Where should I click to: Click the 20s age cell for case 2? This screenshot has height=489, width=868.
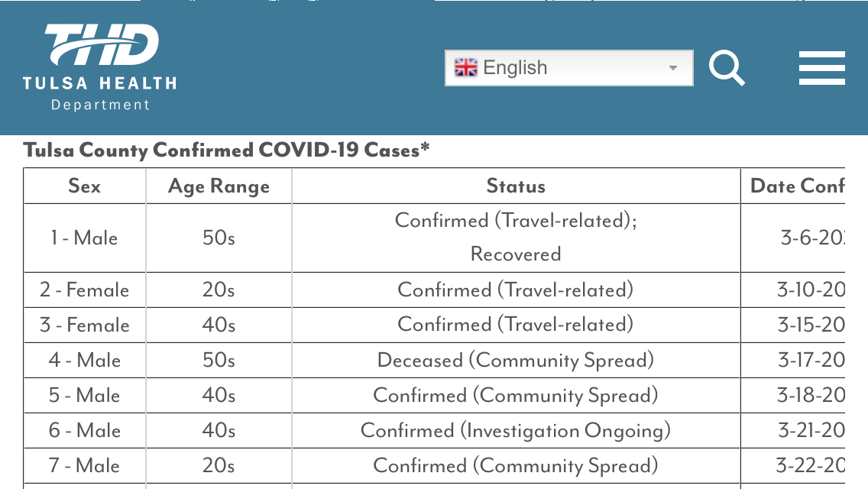pos(219,290)
